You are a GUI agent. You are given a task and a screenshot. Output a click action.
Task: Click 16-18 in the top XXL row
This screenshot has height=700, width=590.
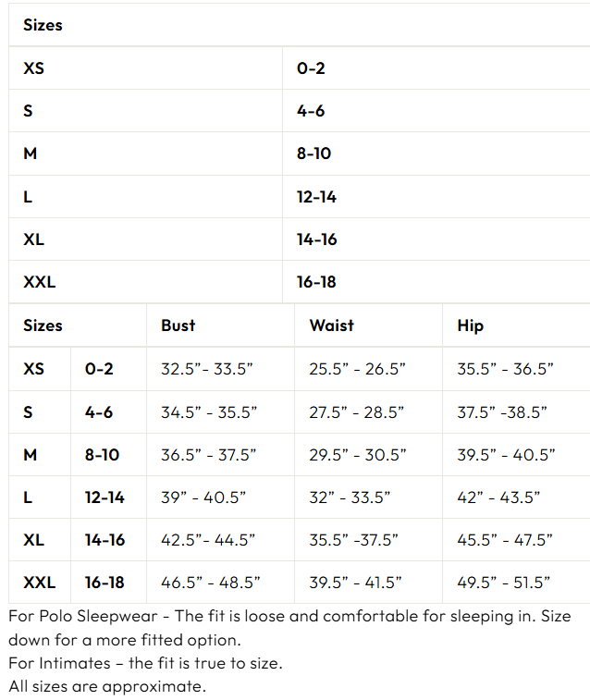coord(316,282)
